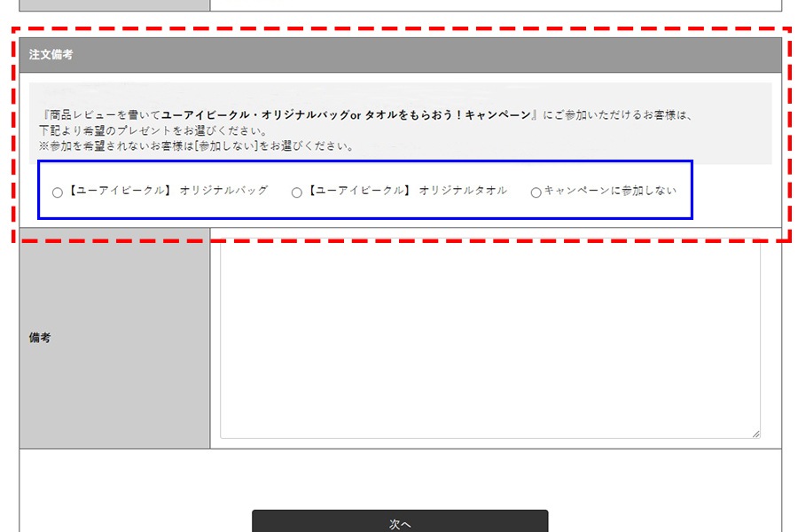The width and height of the screenshot is (798, 532).
Task: Click the にご参加いただけるお客様は text
Action: (x=621, y=115)
